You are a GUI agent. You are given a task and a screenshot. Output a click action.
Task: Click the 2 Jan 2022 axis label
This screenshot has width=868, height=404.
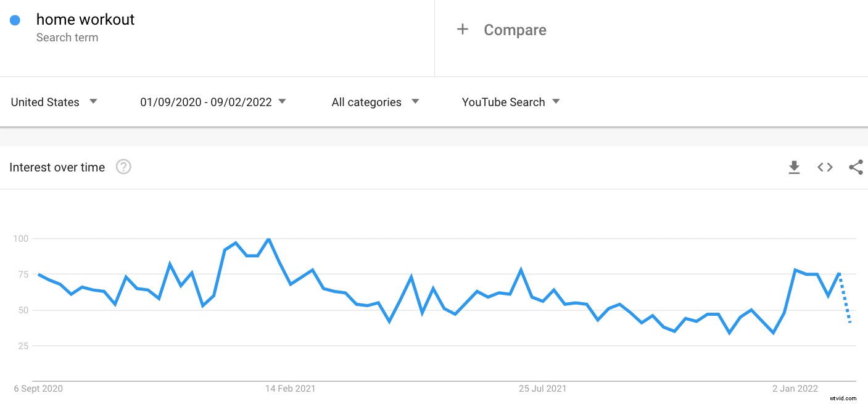click(x=795, y=389)
